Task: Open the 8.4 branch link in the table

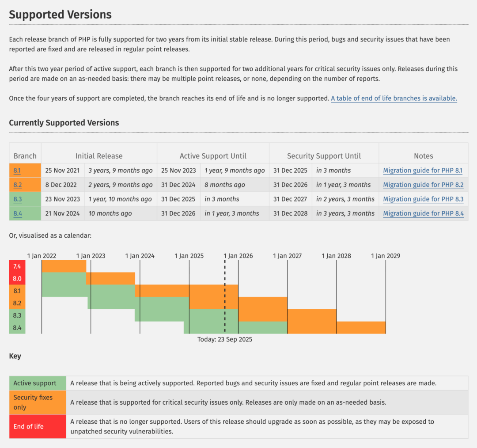Action: [17, 213]
